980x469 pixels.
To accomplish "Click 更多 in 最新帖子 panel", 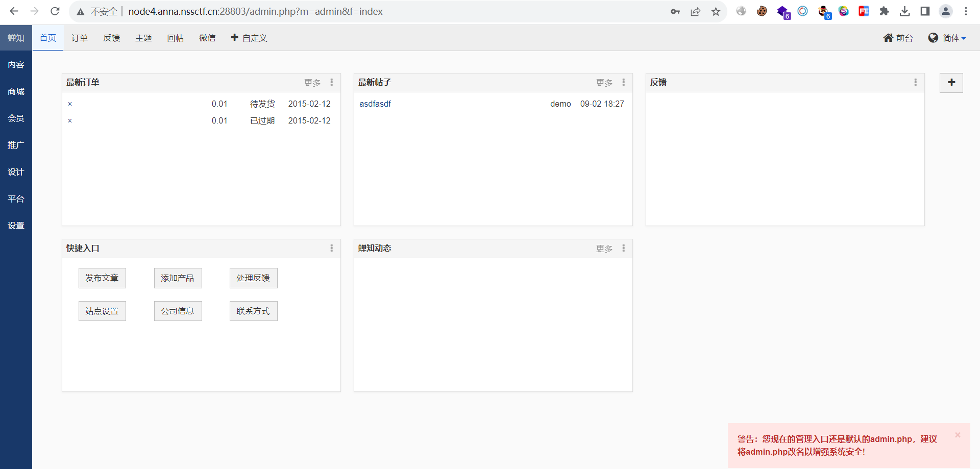I will coord(604,83).
